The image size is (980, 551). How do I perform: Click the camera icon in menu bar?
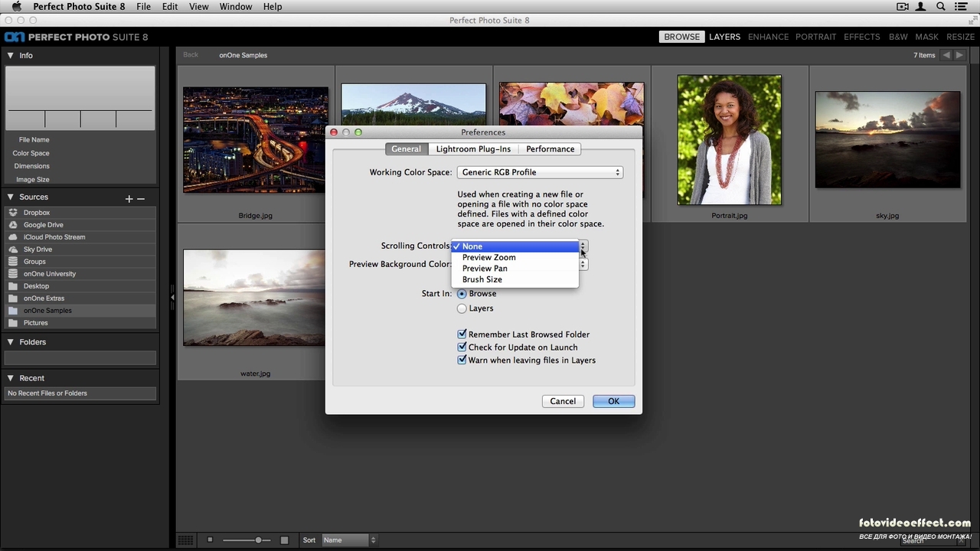click(903, 7)
